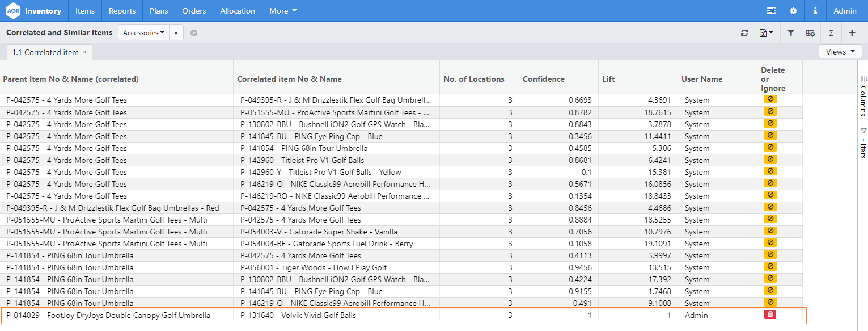Open the server list icon in the top bar

771,11
